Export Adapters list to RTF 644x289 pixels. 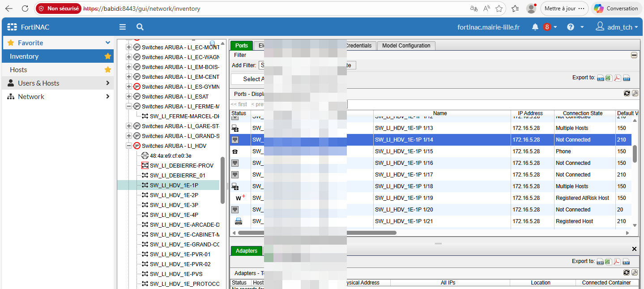(626, 262)
